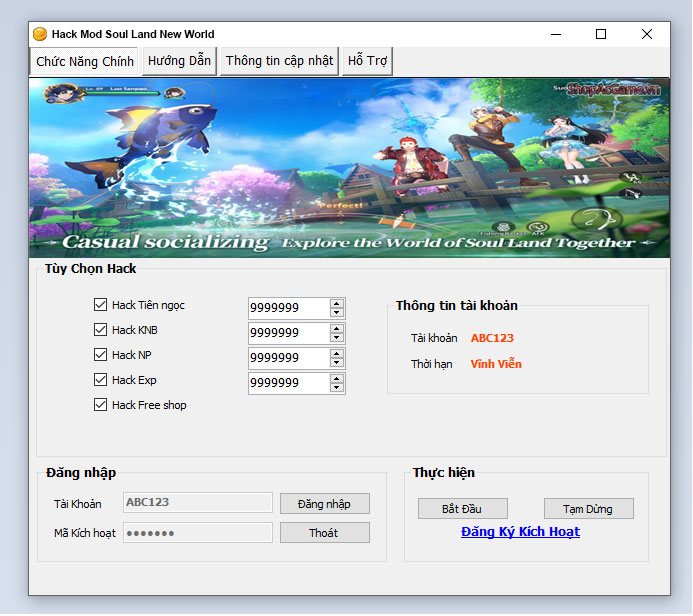Close the Hack Mod window
The height and width of the screenshot is (616, 693).
click(x=647, y=34)
